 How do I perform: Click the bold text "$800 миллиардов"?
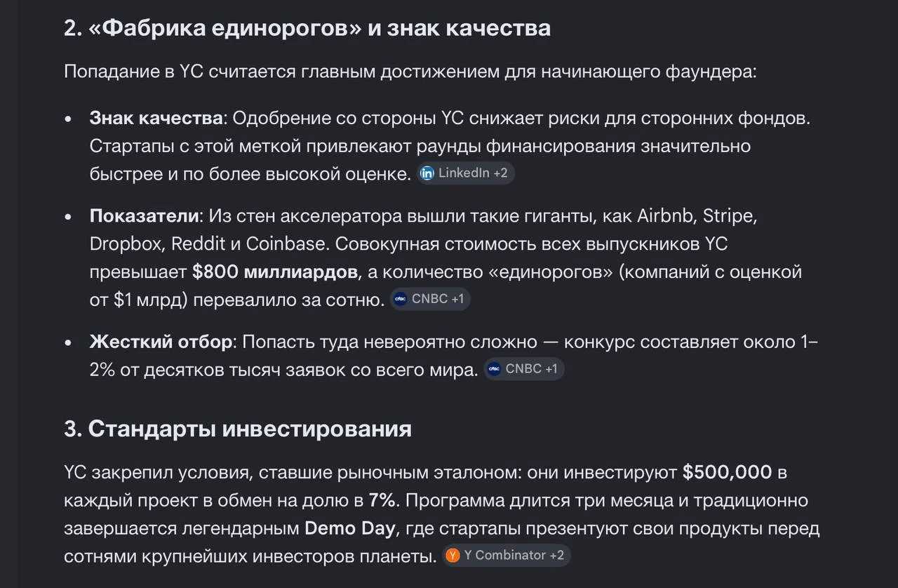click(275, 272)
